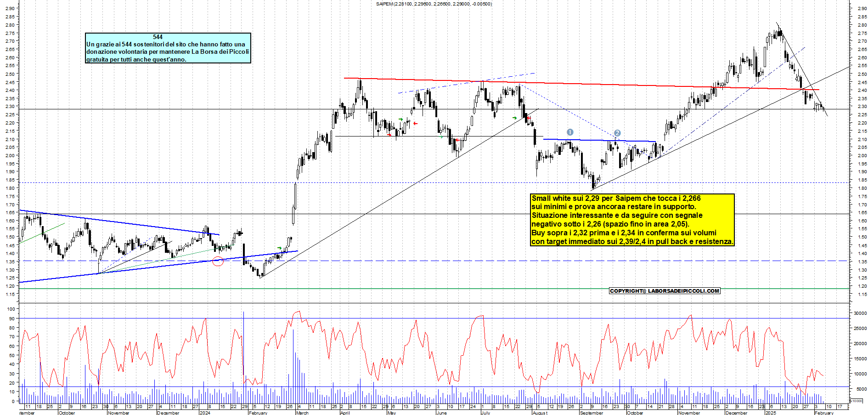Select the April label on time axis
Viewport: 868px width, 415px height.
click(344, 413)
